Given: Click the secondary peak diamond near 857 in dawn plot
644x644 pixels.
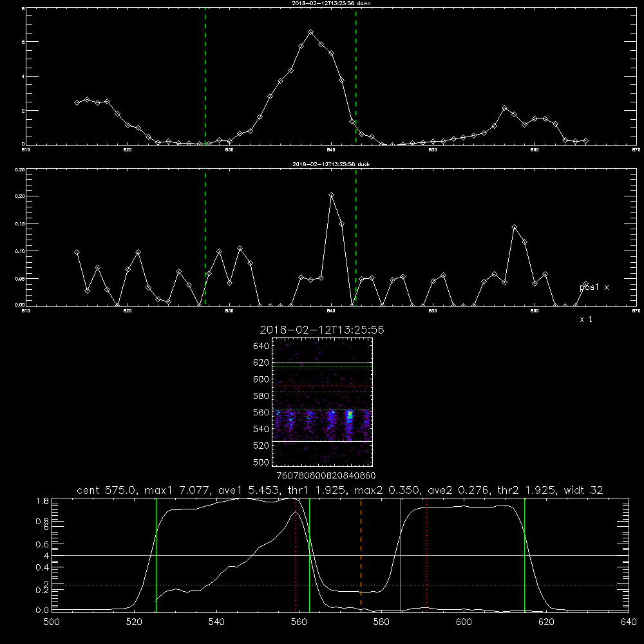Looking at the screenshot, I should [x=504, y=108].
